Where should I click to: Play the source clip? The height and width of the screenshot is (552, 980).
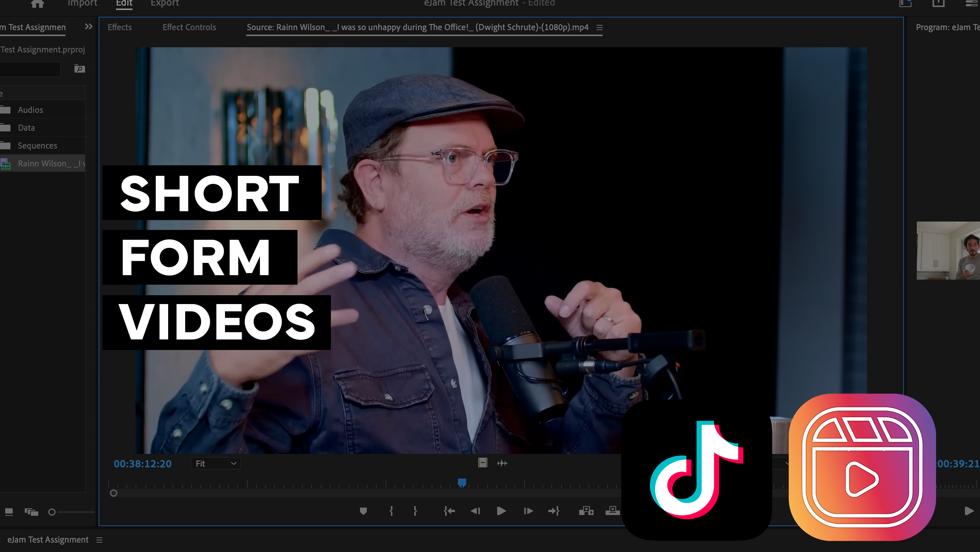click(501, 511)
